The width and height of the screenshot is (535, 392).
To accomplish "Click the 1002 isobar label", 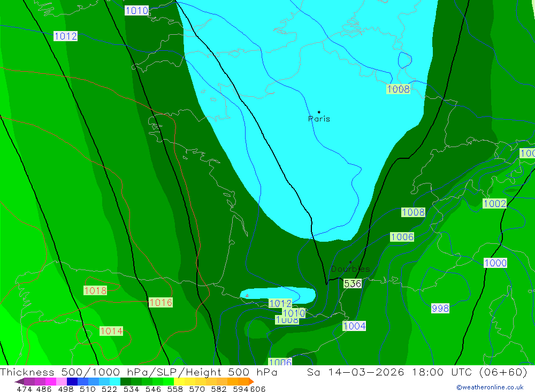I will click(x=495, y=204).
